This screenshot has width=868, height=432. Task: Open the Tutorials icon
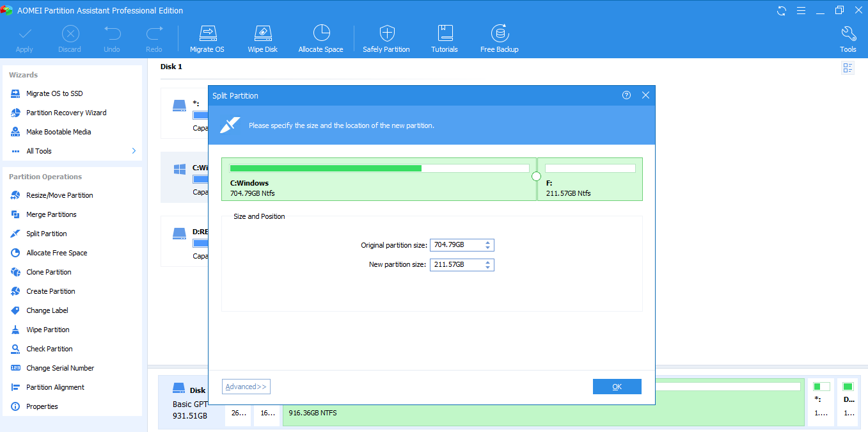444,38
